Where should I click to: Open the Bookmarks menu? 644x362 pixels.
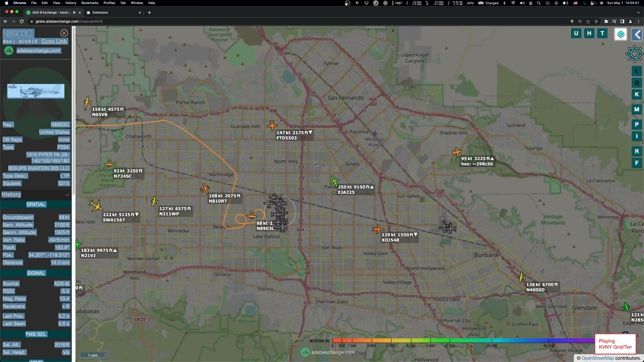tap(90, 3)
